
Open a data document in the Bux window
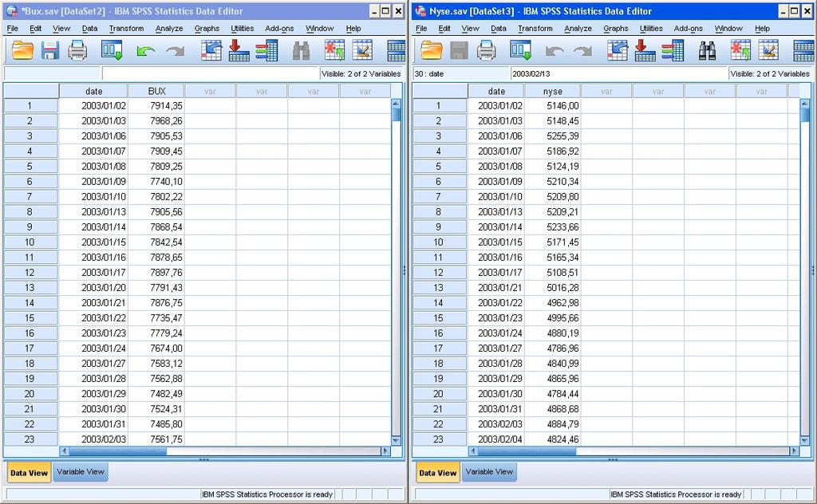coord(22,50)
